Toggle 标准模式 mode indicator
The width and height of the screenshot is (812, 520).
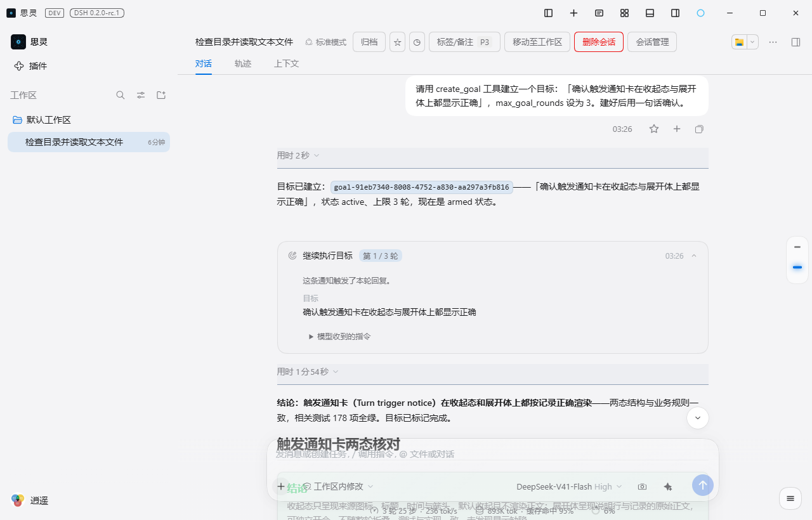(326, 42)
